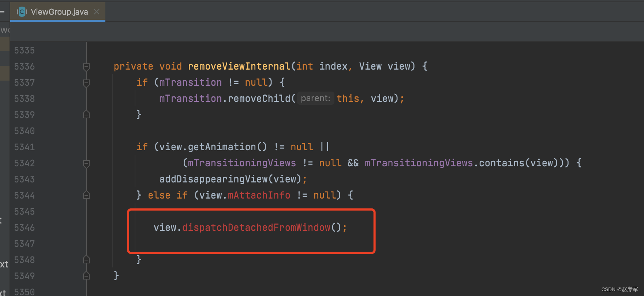Toggle fold marker at line 5342
Image resolution: width=644 pixels, height=296 pixels.
[x=86, y=164]
